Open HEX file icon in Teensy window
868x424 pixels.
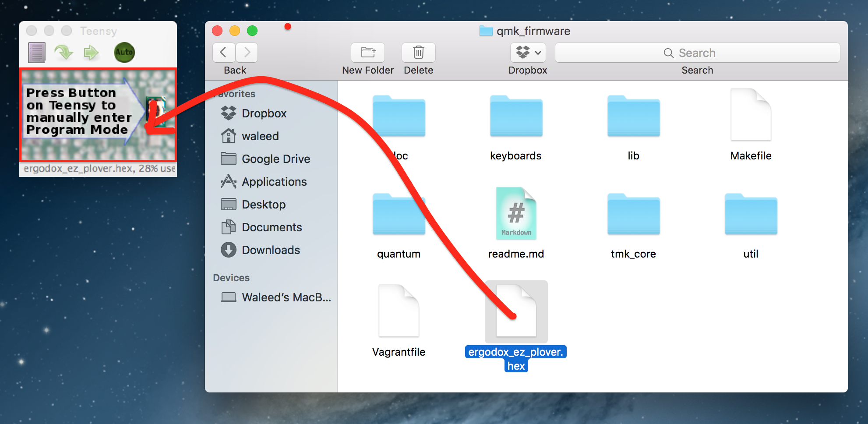coord(36,53)
